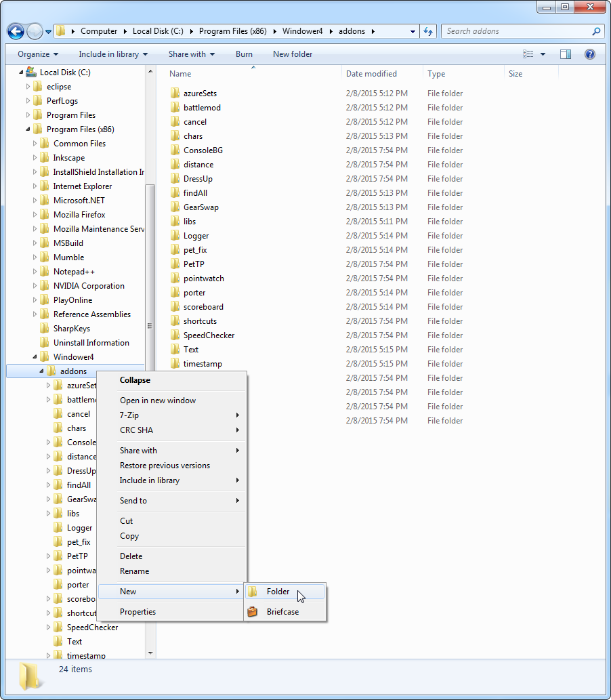611x700 pixels.
Task: Select the PerfLogs folder in the tree
Action: click(x=62, y=101)
